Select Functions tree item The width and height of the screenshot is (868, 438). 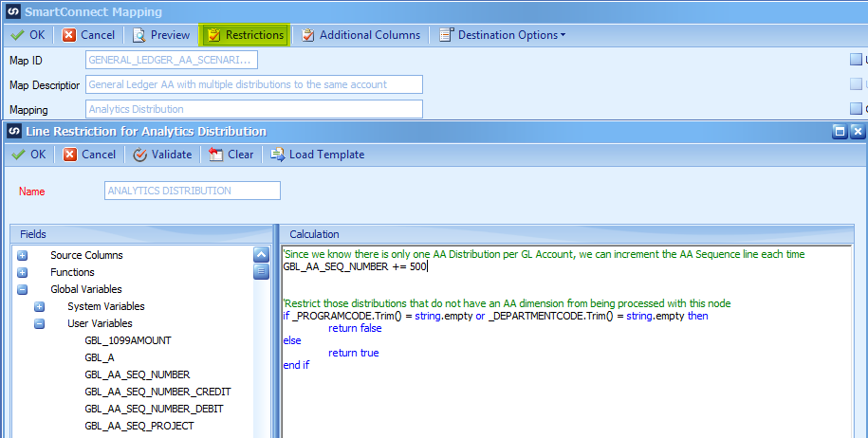[72, 272]
